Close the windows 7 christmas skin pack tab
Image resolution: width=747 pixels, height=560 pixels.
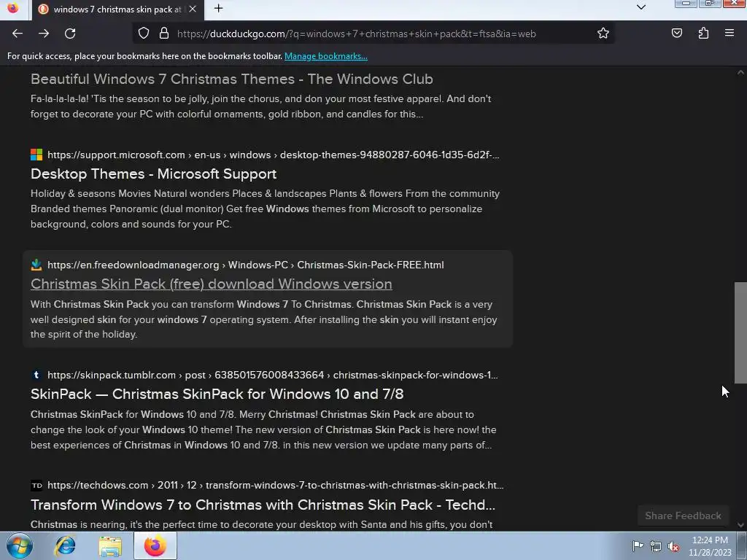pos(193,9)
